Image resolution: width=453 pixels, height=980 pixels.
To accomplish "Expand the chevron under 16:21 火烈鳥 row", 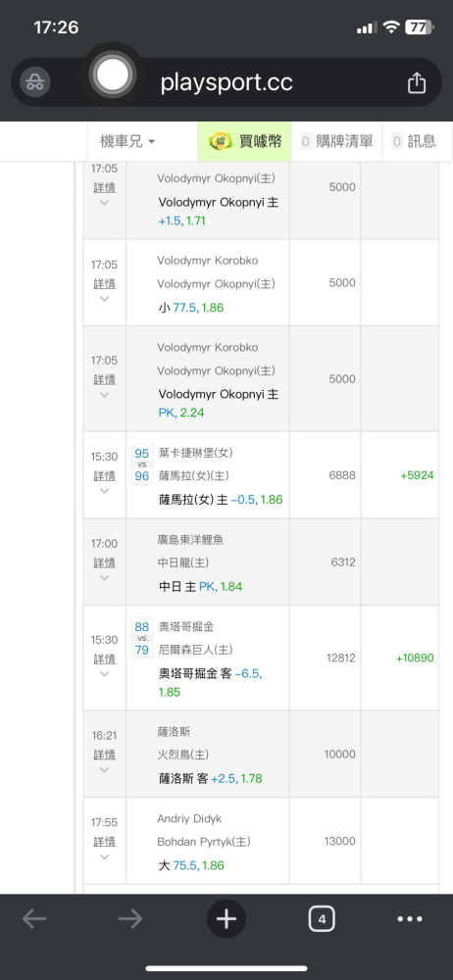I will (105, 769).
